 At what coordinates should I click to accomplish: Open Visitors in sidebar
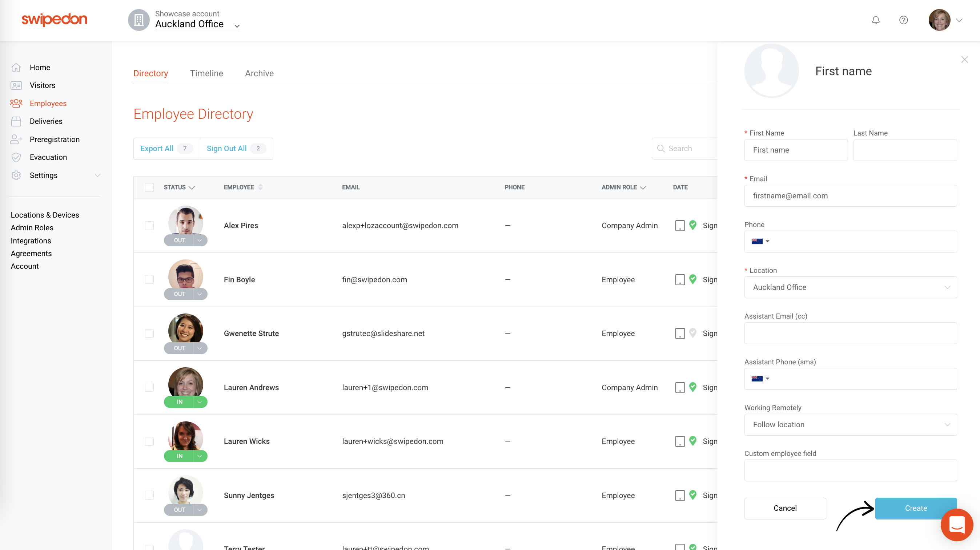coord(43,85)
